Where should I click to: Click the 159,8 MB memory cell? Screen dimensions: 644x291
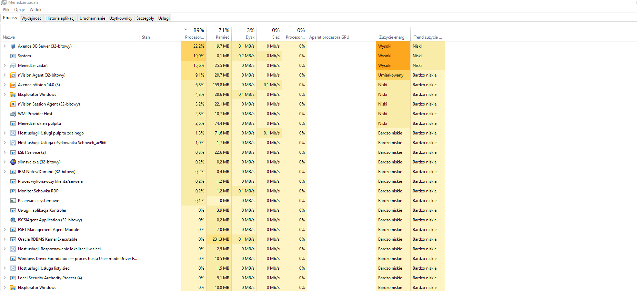point(219,85)
